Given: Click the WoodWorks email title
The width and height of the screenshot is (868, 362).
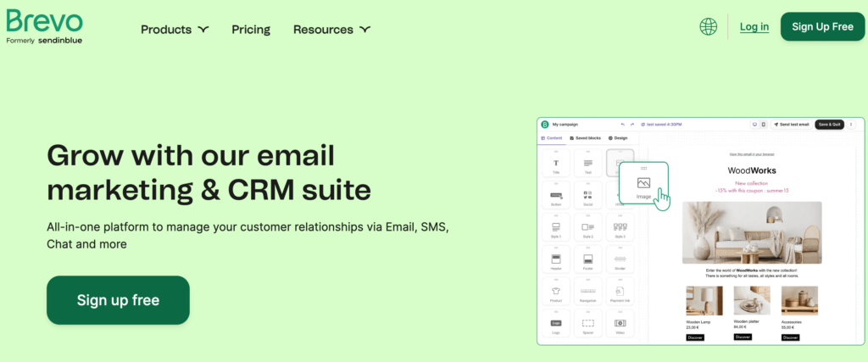Looking at the screenshot, I should pos(752,170).
